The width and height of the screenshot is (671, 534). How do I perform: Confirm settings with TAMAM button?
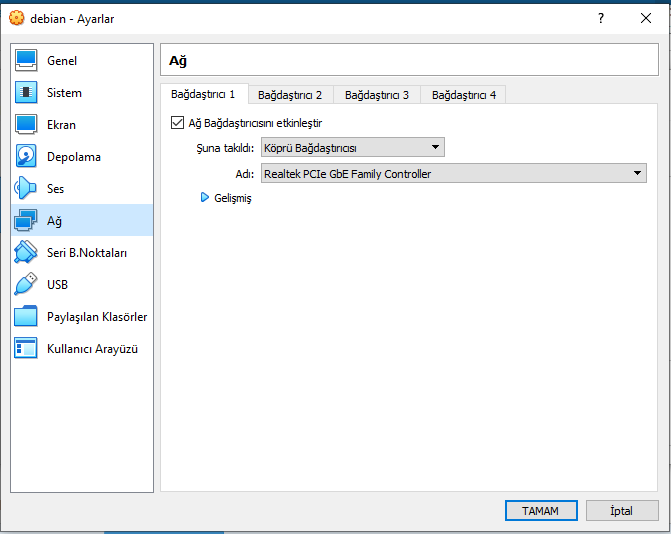pyautogui.click(x=541, y=510)
